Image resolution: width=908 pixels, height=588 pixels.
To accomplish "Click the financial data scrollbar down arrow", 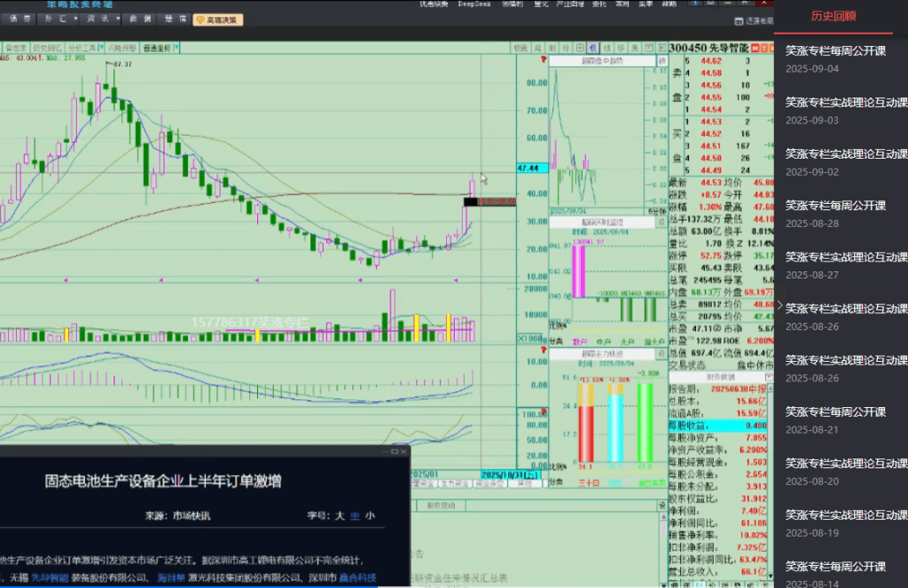I will tap(771, 576).
